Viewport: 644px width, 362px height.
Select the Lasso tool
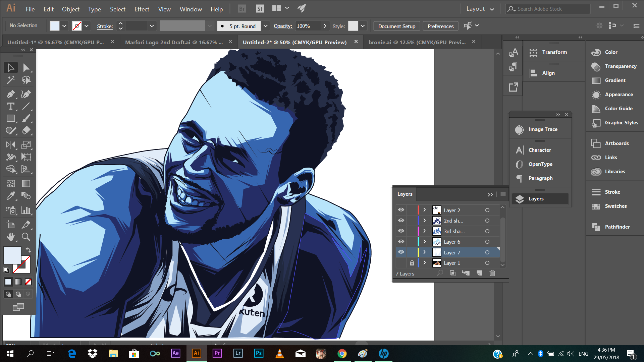[x=26, y=80]
